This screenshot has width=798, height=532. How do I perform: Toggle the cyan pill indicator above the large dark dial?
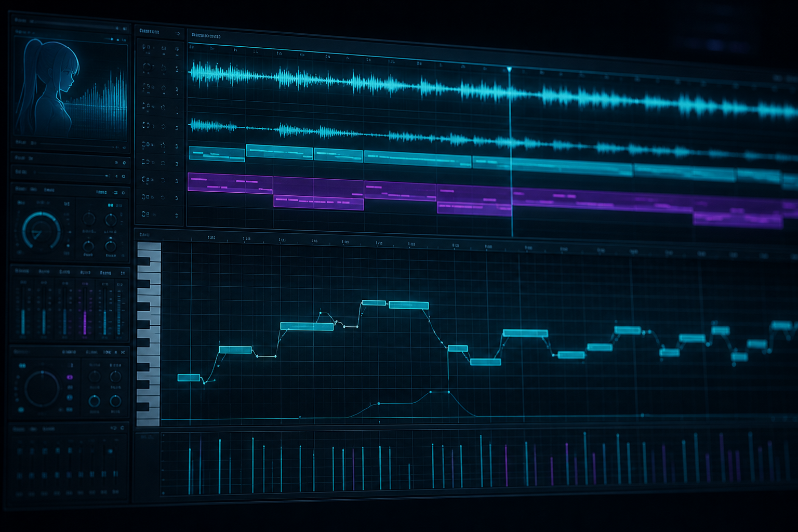[x=22, y=366]
